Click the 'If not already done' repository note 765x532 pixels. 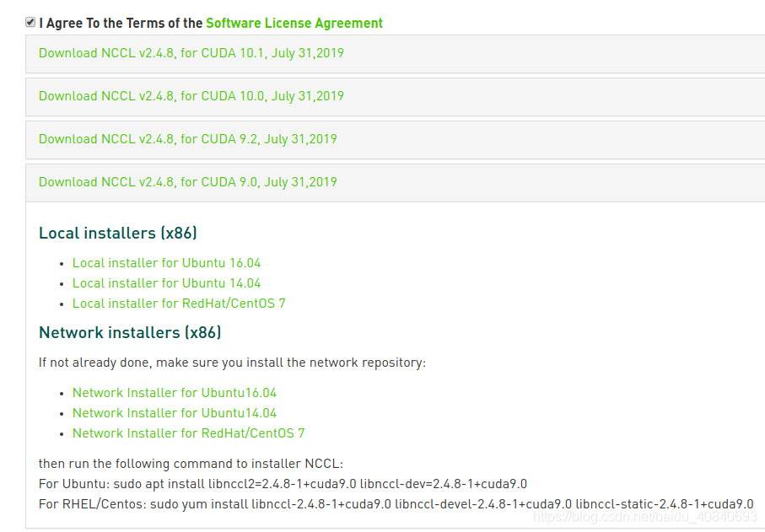232,363
